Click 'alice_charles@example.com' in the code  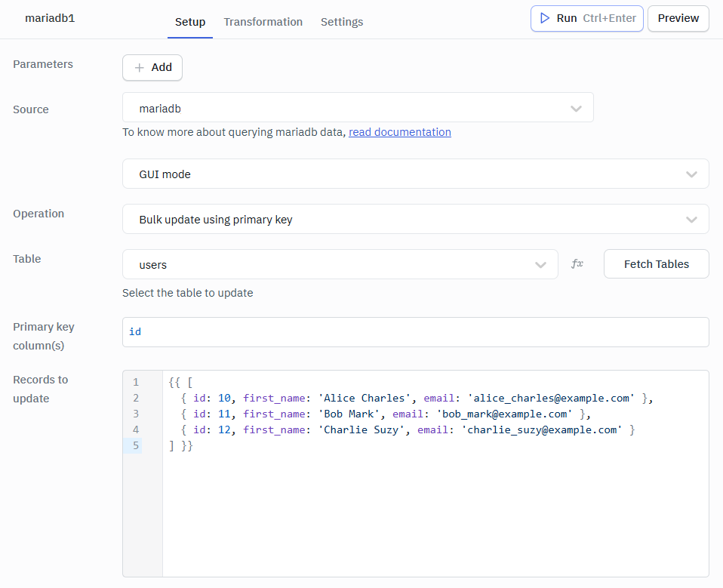[551, 398]
